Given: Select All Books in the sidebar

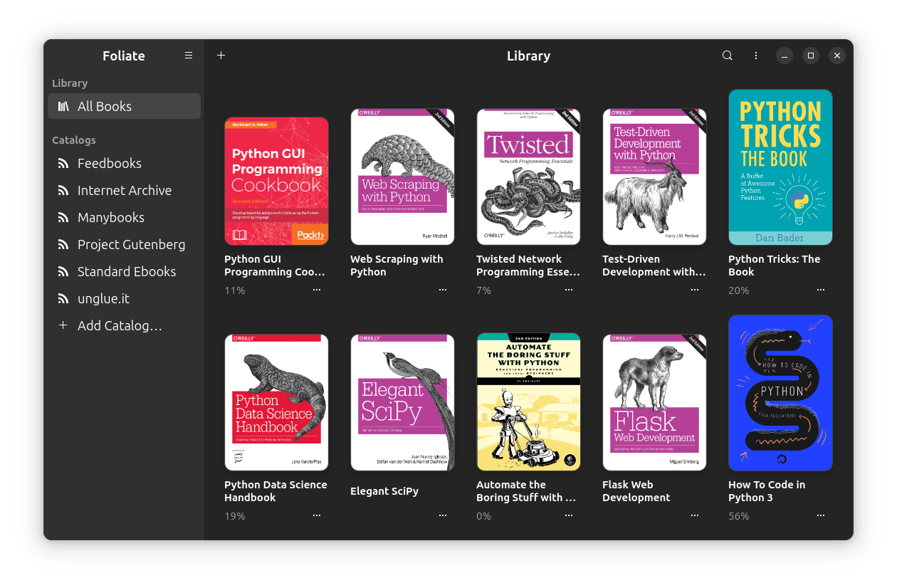Looking at the screenshot, I should pyautogui.click(x=124, y=106).
